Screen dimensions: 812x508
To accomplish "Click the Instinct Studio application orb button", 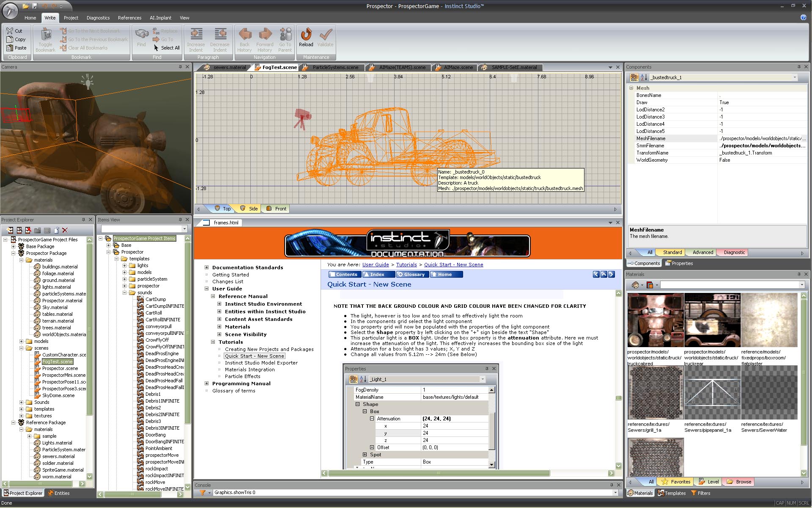I will [x=10, y=11].
